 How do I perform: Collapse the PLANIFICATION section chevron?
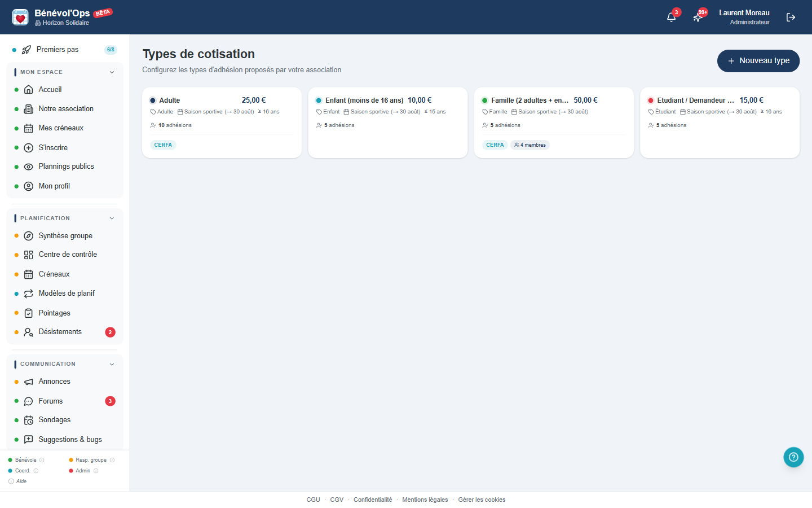click(x=112, y=218)
